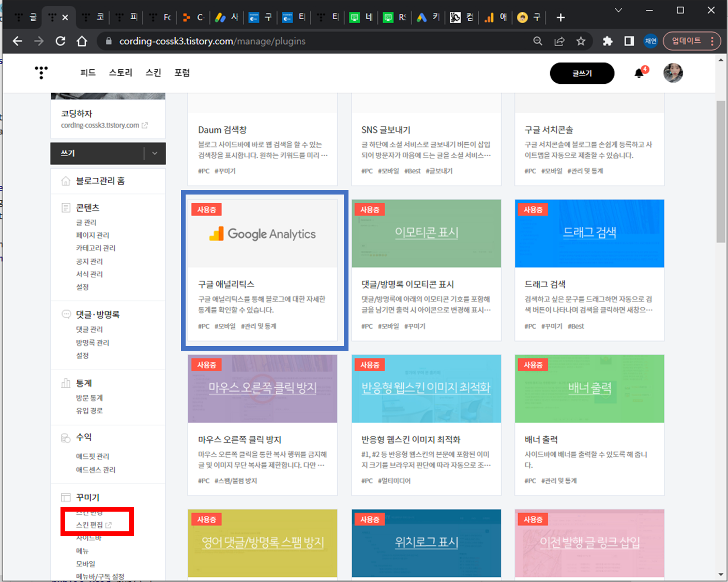Click the speech bubble icon beside 댓글·방명록

tap(66, 314)
